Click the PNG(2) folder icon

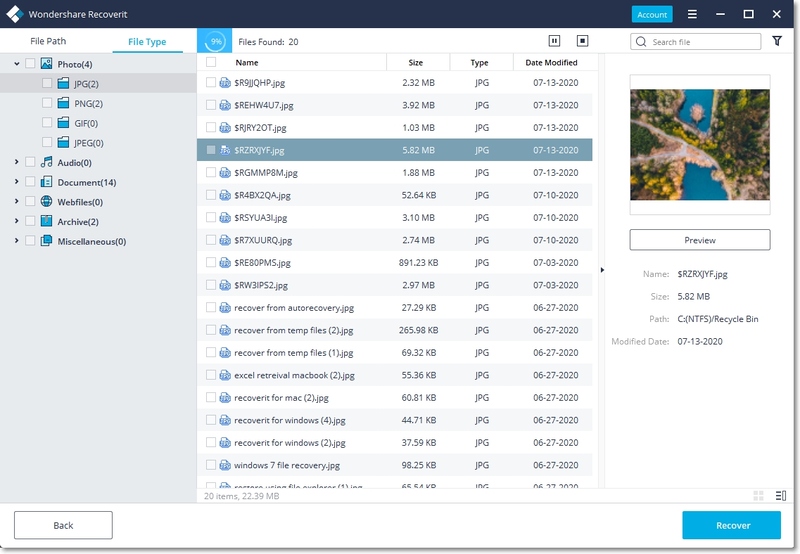pos(63,103)
